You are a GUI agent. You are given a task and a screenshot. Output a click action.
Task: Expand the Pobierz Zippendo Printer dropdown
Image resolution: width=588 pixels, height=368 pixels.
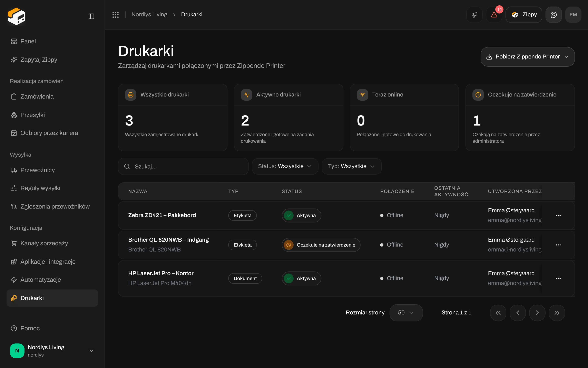[x=566, y=57]
